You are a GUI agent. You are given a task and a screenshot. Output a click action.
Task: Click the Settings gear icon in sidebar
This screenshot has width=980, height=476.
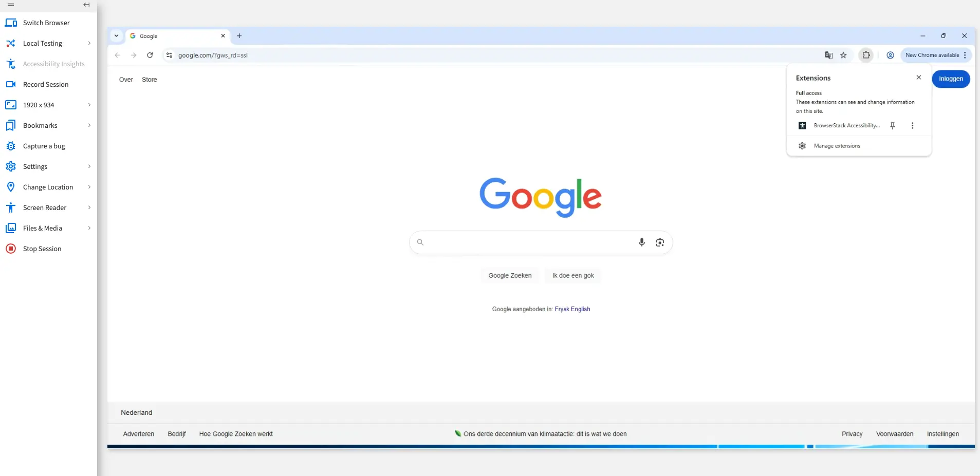[11, 166]
